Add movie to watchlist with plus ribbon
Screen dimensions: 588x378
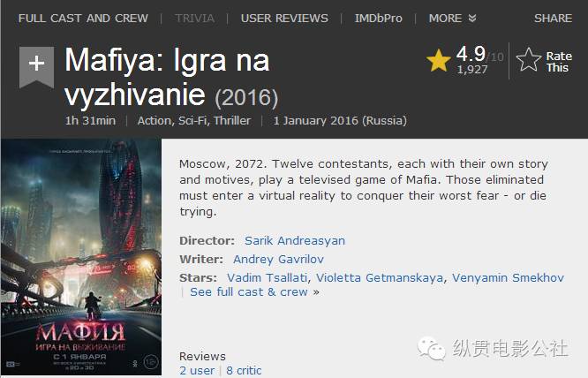pos(36,67)
